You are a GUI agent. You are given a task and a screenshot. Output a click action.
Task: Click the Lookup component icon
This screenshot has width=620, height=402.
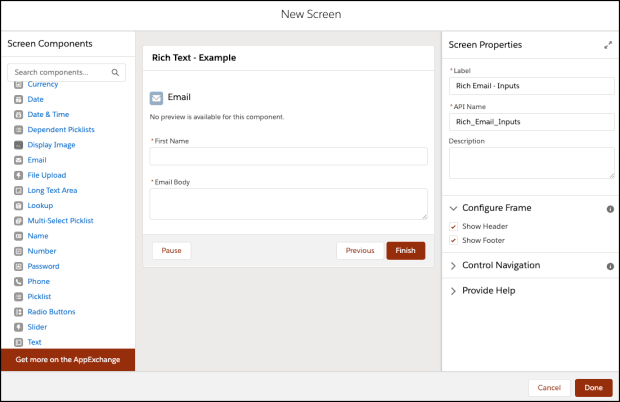(x=18, y=205)
